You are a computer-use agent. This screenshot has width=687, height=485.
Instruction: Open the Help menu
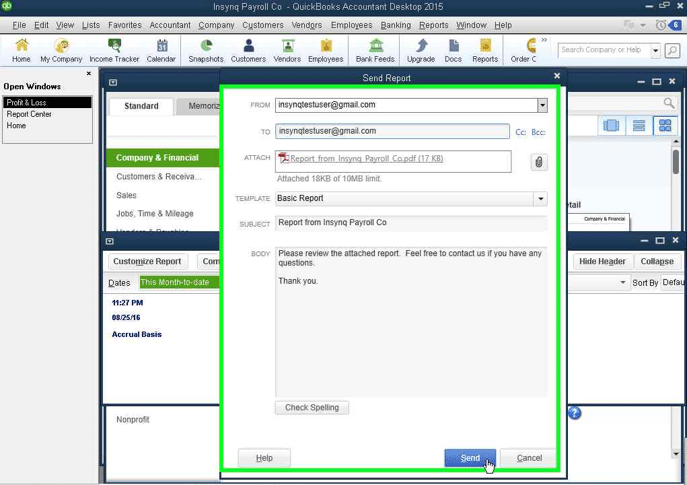503,25
